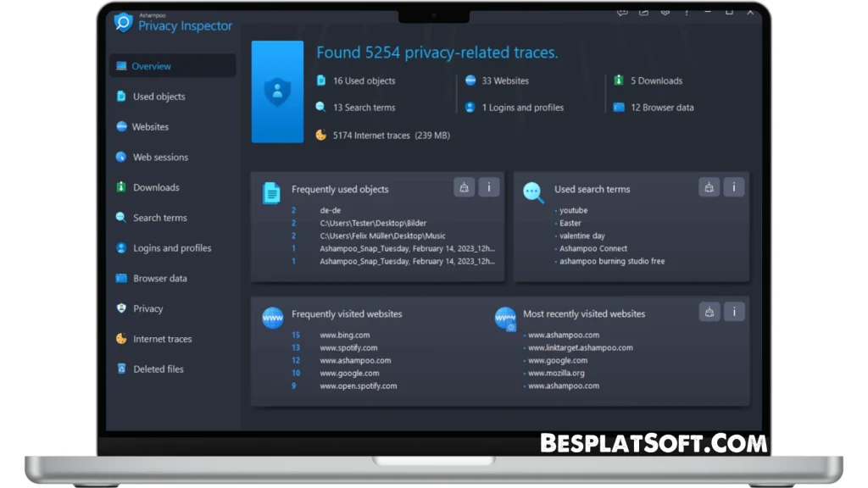Viewport: 868px width, 488px height.
Task: Open the Help question mark icon in titlebar
Action: tap(687, 12)
